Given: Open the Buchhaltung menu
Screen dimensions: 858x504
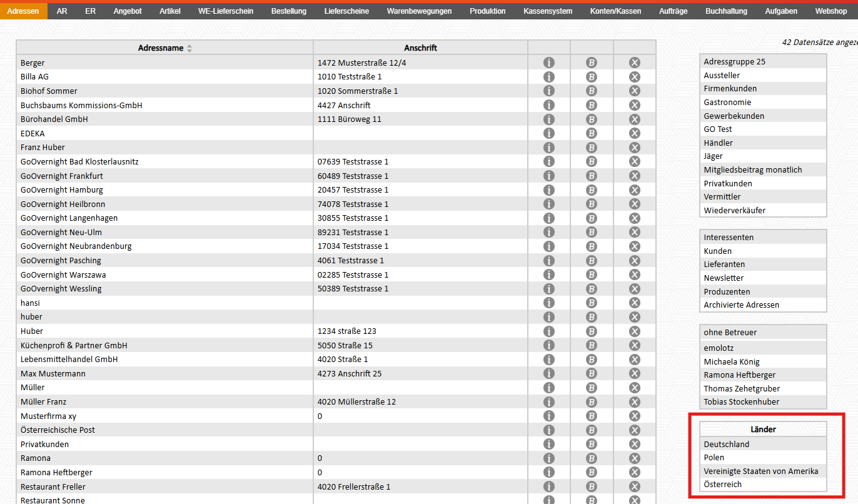Looking at the screenshot, I should tap(726, 11).
